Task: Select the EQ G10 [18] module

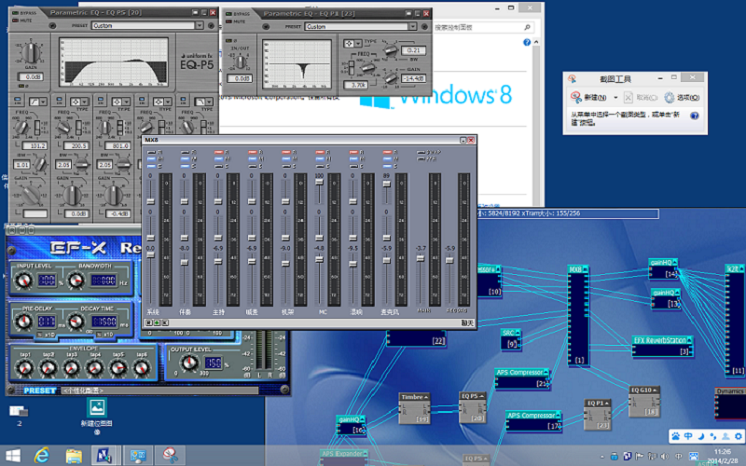Action: (645, 401)
